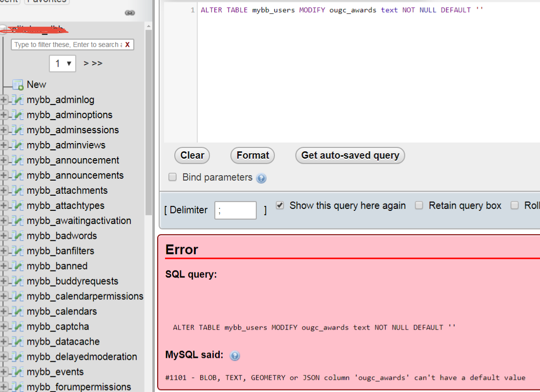
Task: Click mybb_banned table icon
Action: (x=18, y=266)
